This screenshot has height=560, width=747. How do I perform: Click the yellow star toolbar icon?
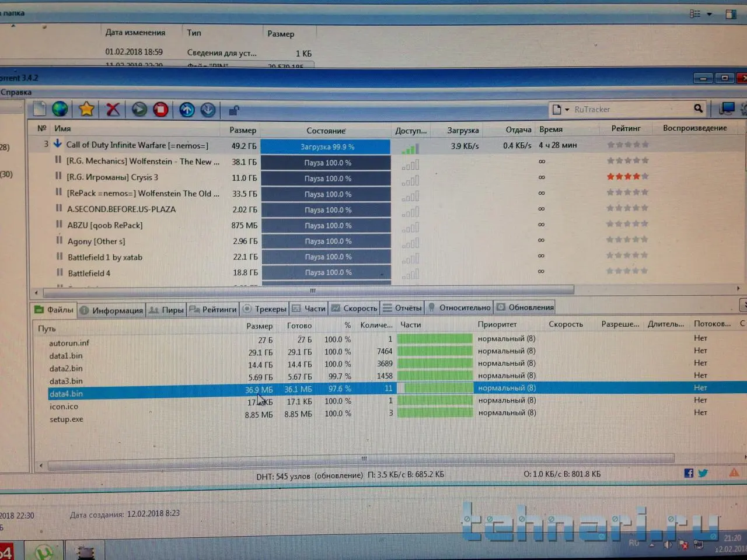86,109
